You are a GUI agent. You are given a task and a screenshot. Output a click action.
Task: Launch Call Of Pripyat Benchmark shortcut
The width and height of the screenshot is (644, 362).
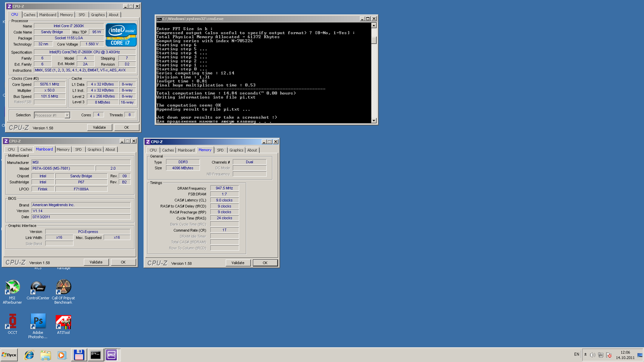63,292
